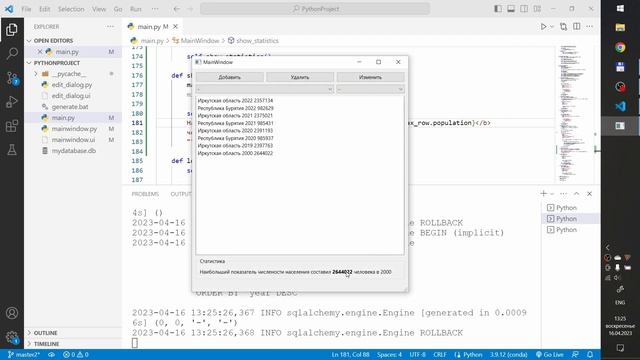Open Windows Start button
The height and width of the screenshot is (360, 640).
click(620, 9)
